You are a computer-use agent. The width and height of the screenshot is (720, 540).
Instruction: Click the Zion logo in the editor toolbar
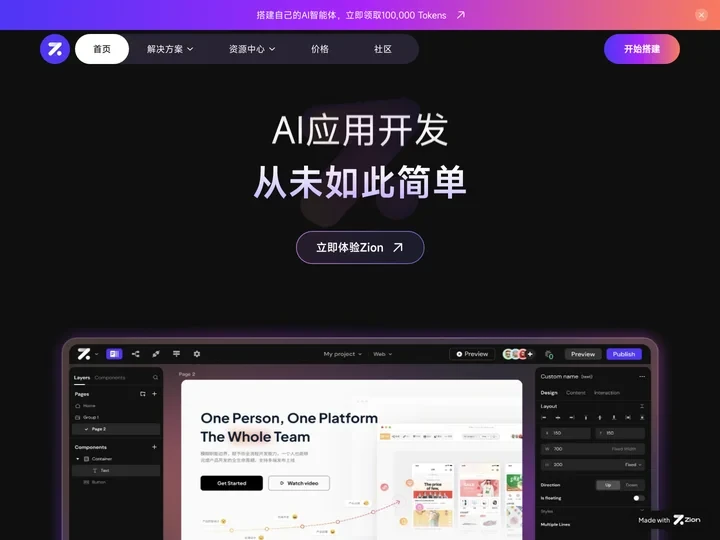pos(84,354)
